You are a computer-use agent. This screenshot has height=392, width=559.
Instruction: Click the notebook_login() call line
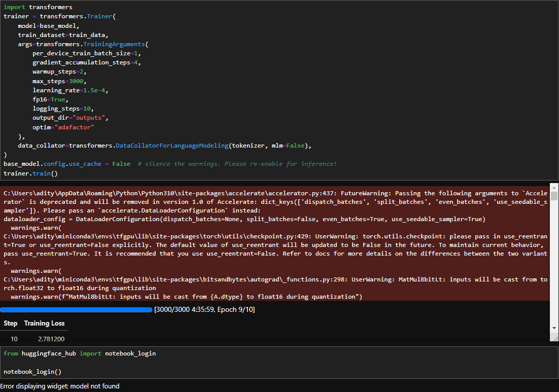pyautogui.click(x=32, y=372)
